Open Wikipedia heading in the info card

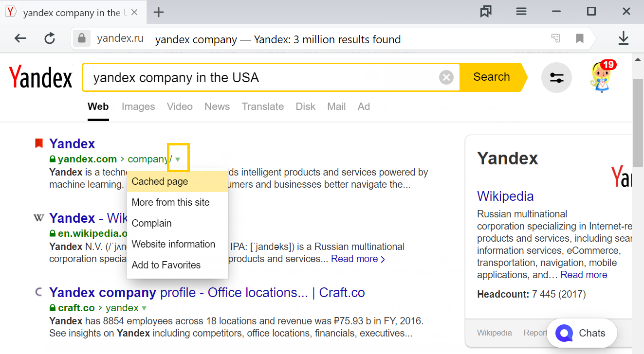[x=505, y=196]
